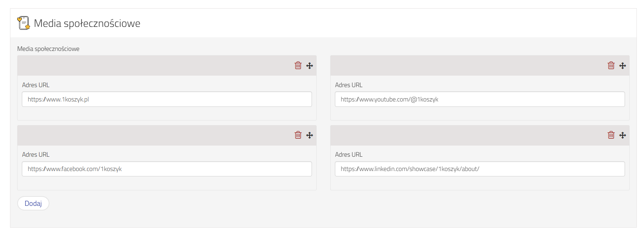Viewport: 644px width, 237px height.
Task: Click move handle for Facebook entry
Action: click(x=310, y=135)
